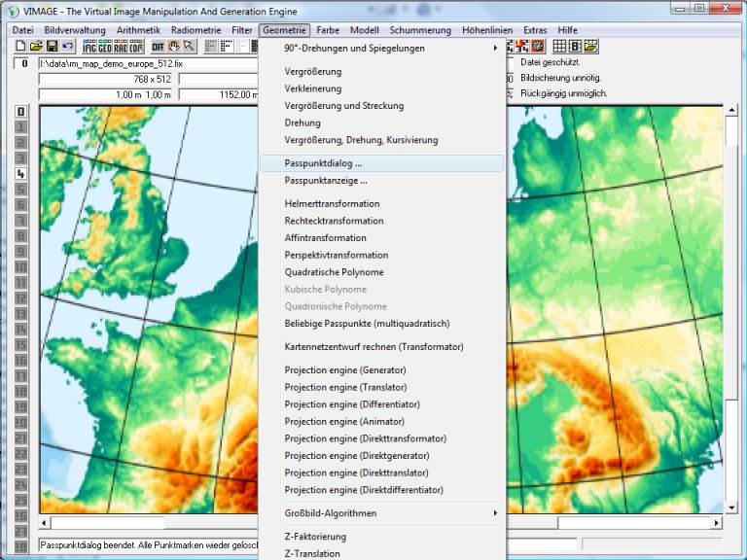Open the Schummerung menu
This screenshot has width=747, height=560.
pyautogui.click(x=420, y=30)
